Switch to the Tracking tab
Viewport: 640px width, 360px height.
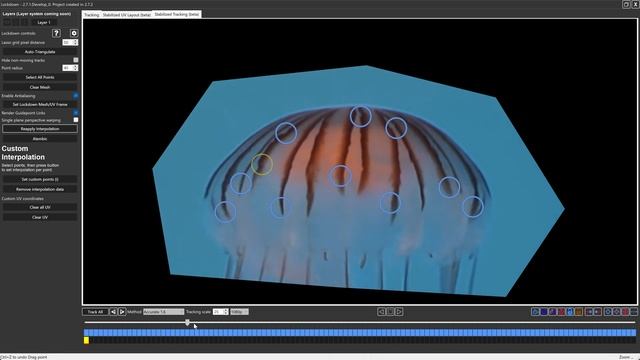91,15
